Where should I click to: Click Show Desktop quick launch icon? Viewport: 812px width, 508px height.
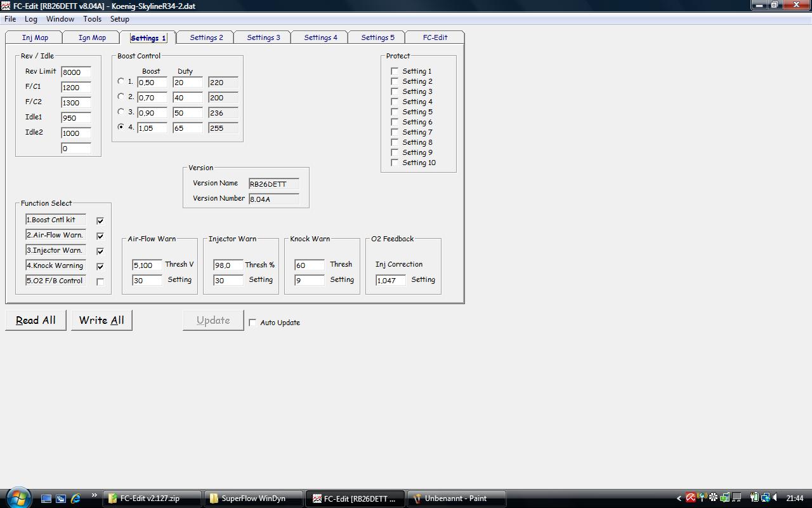click(x=46, y=498)
